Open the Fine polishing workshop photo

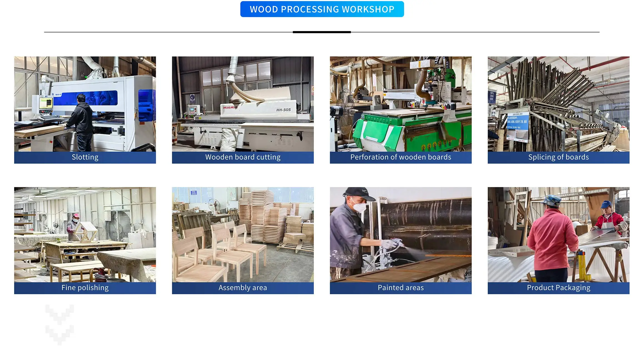point(85,235)
